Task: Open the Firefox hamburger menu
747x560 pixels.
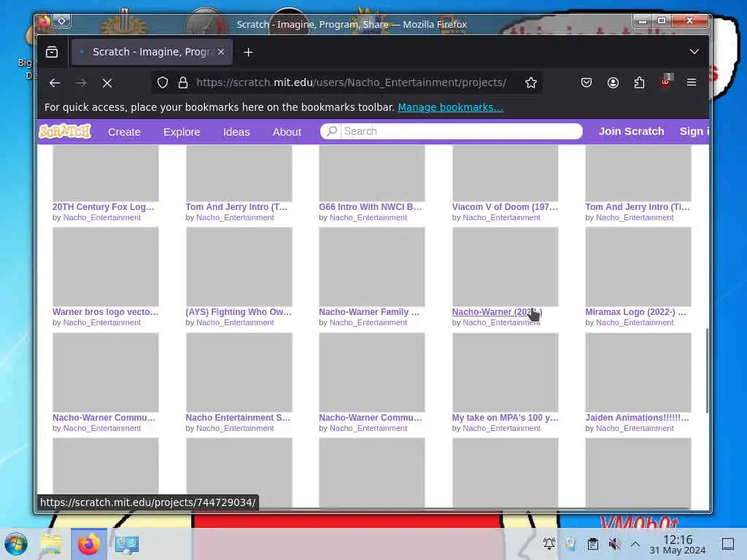Action: tap(692, 82)
